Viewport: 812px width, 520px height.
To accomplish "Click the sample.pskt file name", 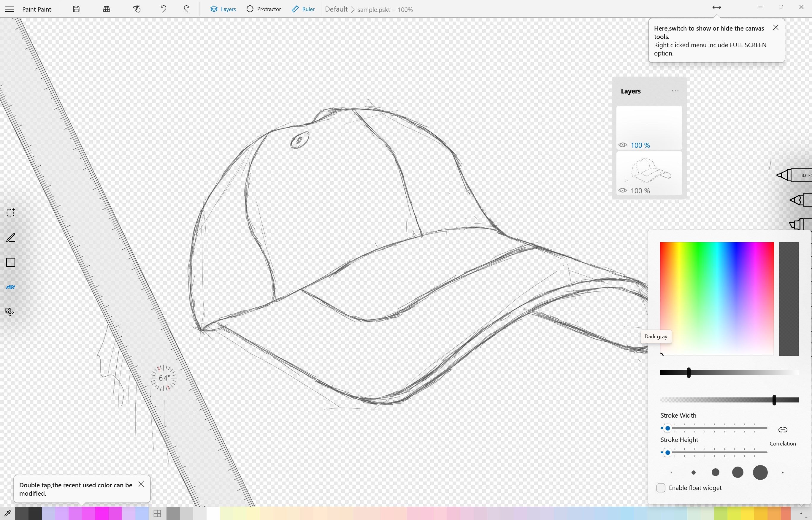I will [374, 10].
